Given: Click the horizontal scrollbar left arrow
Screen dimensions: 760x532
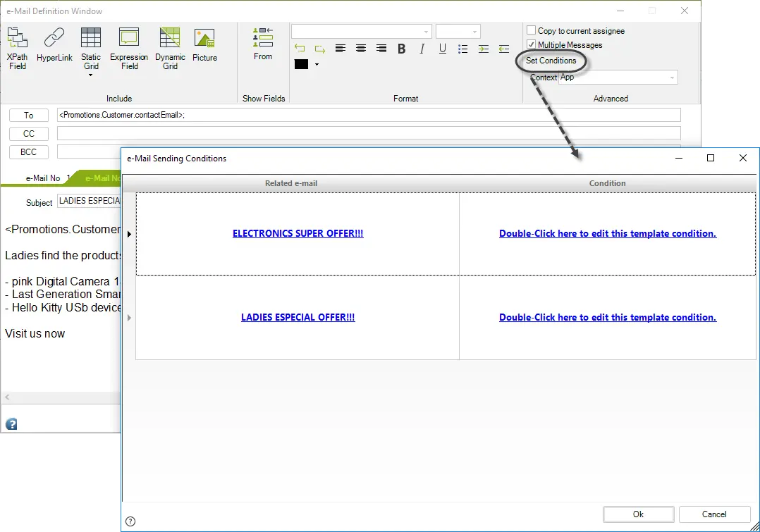Looking at the screenshot, I should 7,397.
